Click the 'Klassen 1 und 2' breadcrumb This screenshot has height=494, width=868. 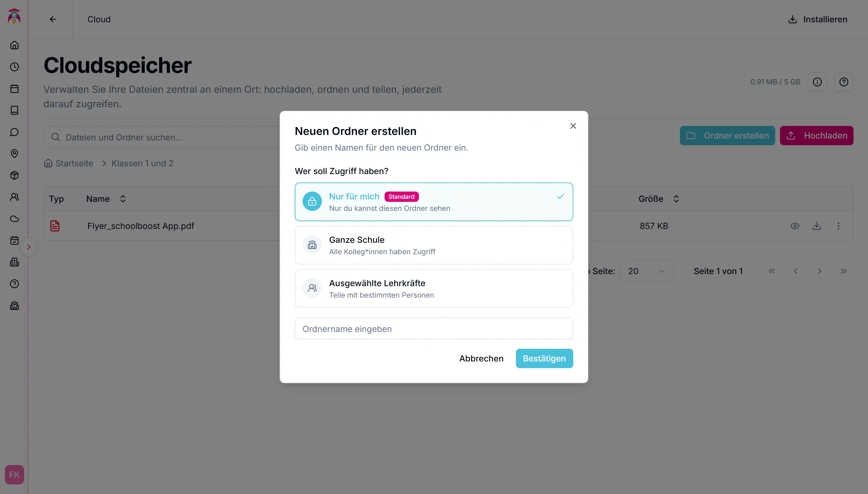(x=142, y=163)
